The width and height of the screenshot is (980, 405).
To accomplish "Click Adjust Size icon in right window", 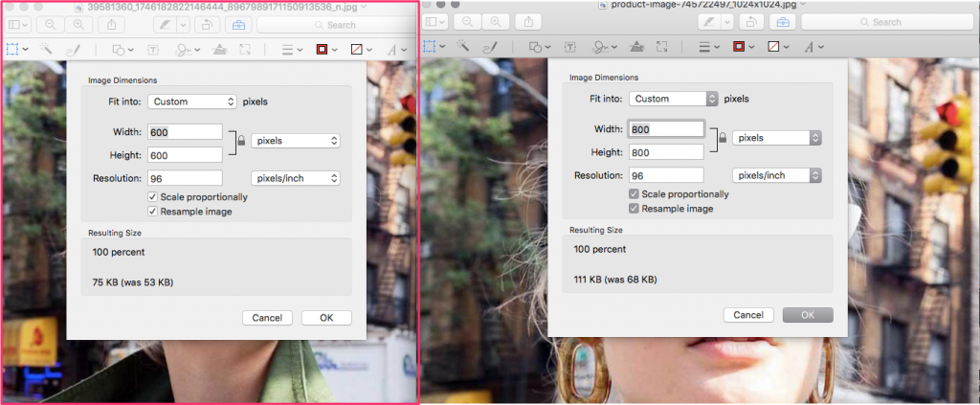I will (662, 46).
